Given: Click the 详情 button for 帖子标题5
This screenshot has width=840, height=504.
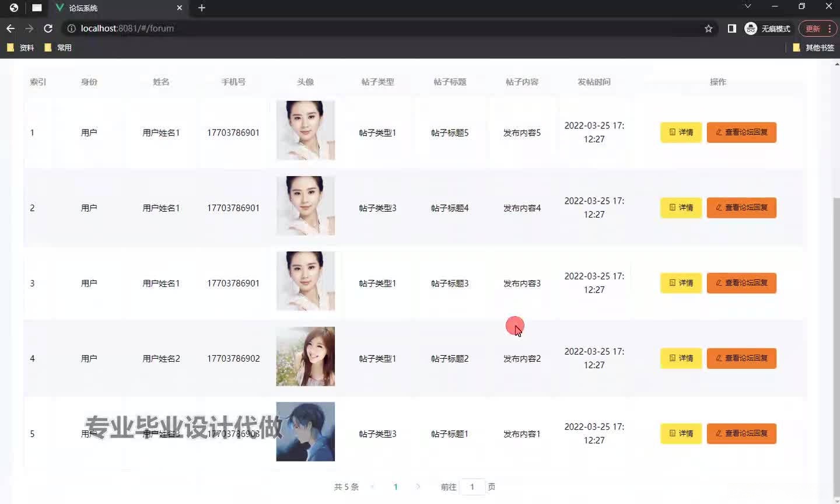Looking at the screenshot, I should pos(680,132).
